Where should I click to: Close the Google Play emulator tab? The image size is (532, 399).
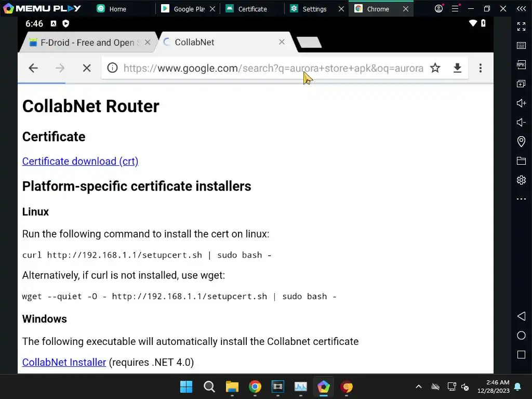[212, 9]
